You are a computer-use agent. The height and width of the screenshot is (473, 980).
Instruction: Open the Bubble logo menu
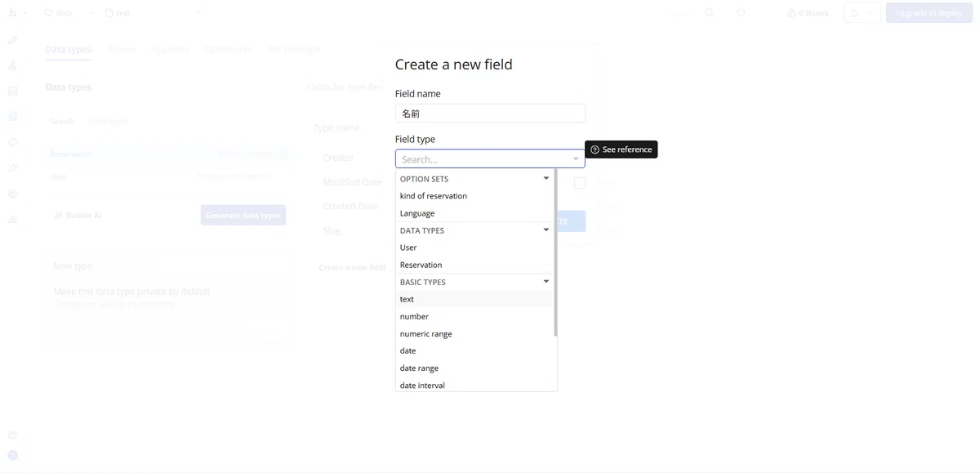pos(11,13)
